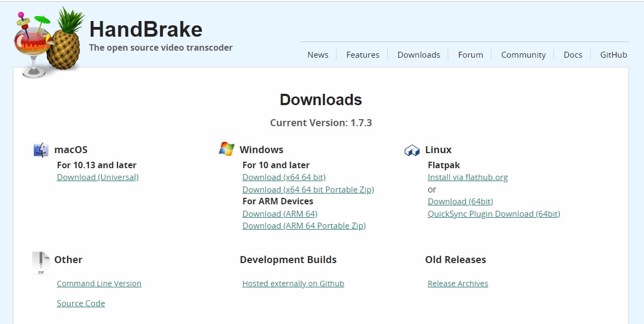Click Download (Universal) for macOS
The height and width of the screenshot is (324, 644).
(x=98, y=177)
